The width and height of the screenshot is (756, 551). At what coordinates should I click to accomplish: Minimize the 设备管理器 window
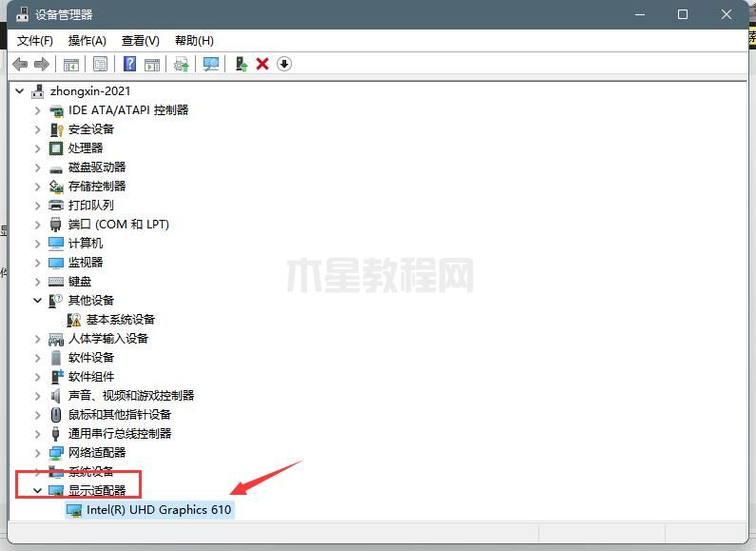click(x=640, y=14)
